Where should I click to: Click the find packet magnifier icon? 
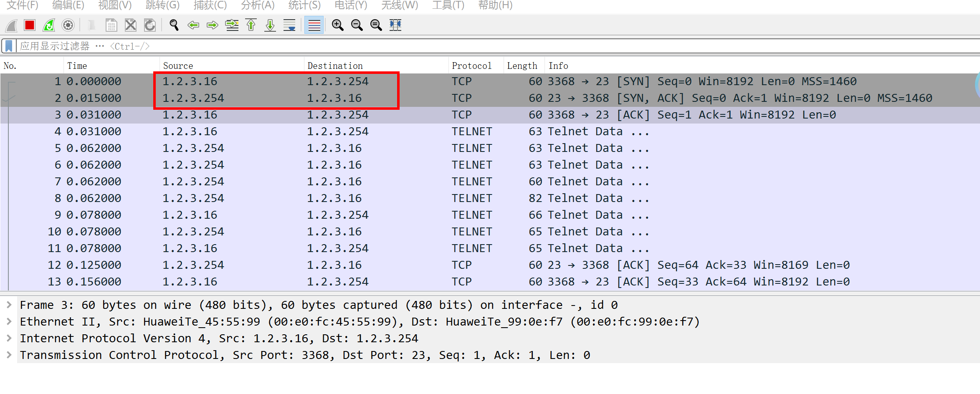[174, 25]
